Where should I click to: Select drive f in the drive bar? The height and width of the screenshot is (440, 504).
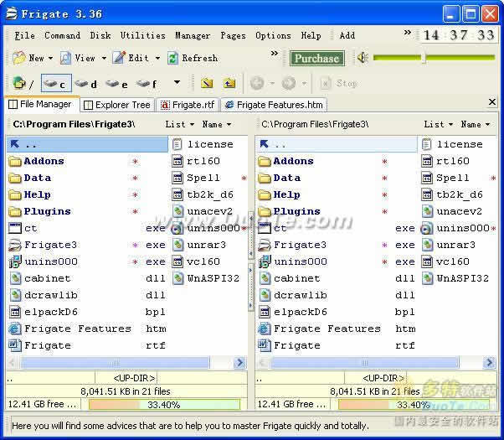point(147,84)
